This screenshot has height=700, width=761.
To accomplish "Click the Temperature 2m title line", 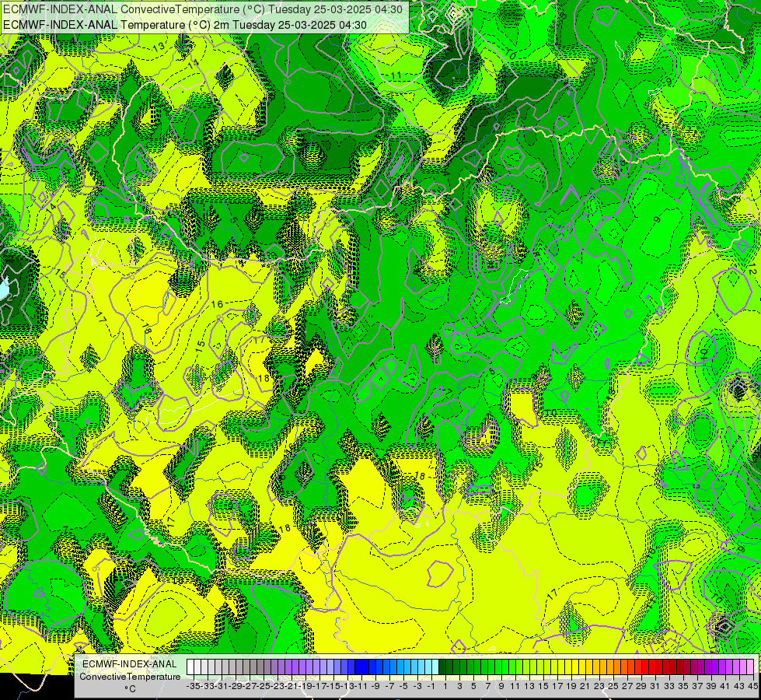I will [x=184, y=25].
